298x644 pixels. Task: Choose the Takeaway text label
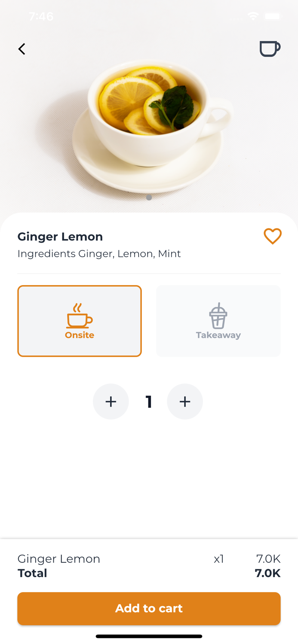(218, 335)
